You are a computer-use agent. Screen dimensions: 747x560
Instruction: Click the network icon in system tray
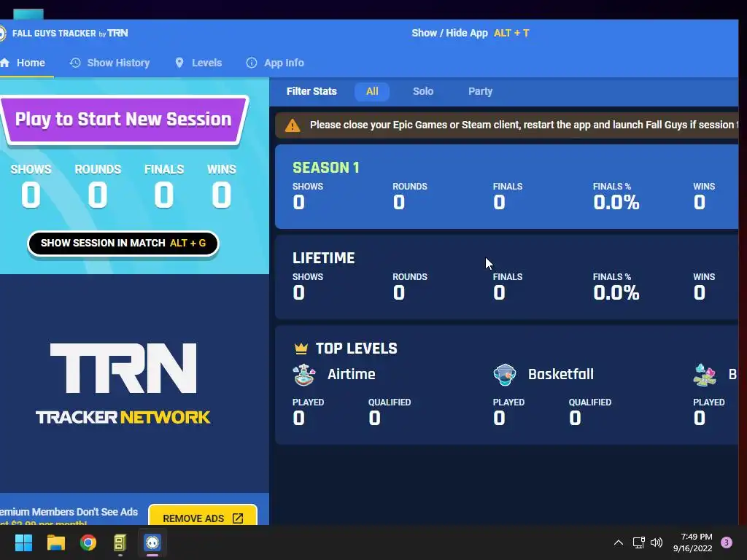tap(638, 542)
